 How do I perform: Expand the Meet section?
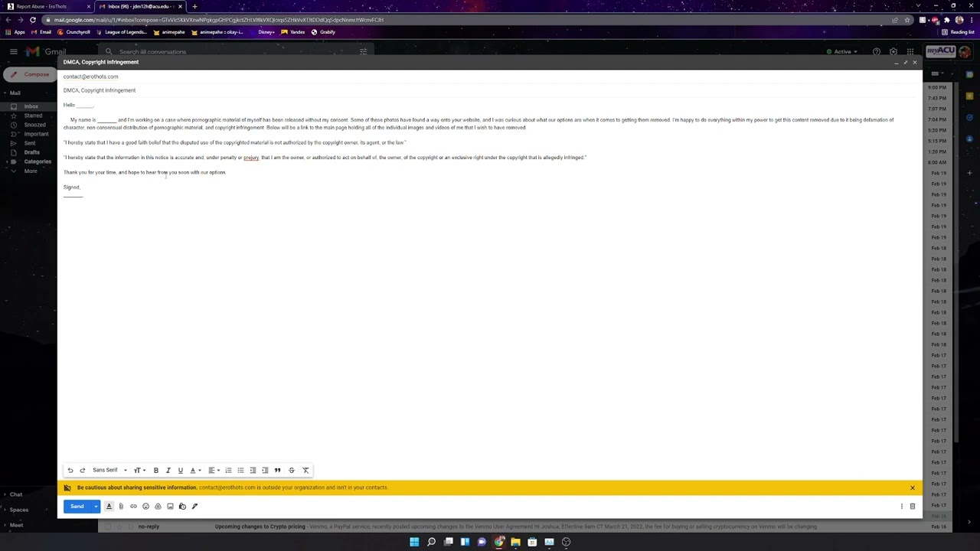point(5,525)
